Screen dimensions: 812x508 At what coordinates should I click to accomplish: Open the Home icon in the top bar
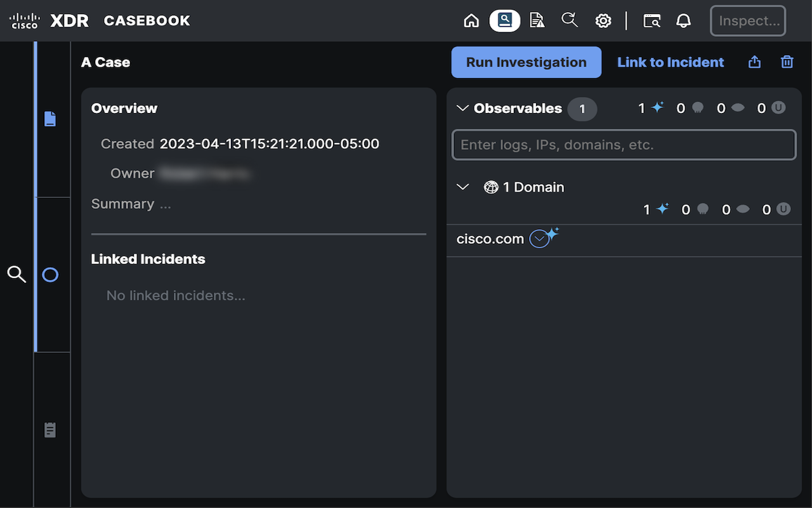pos(471,21)
